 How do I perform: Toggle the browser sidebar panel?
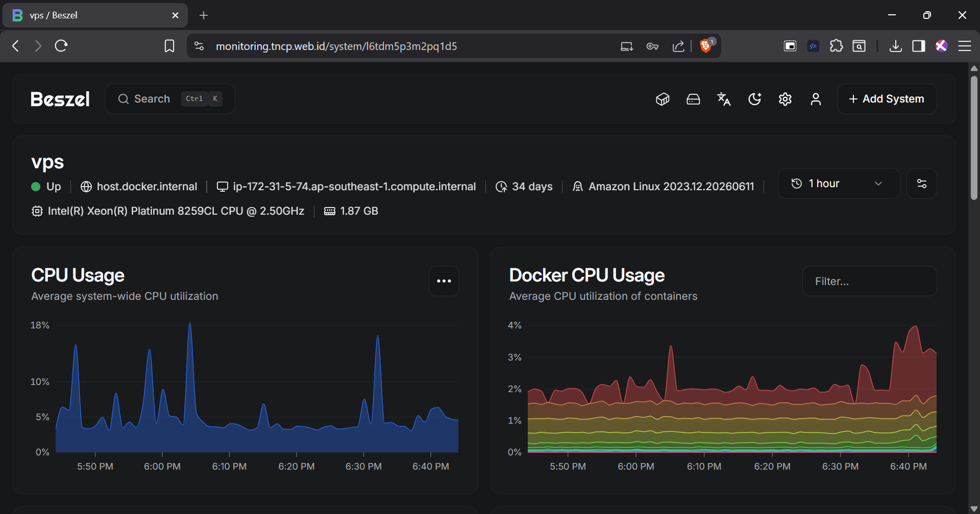pyautogui.click(x=919, y=46)
